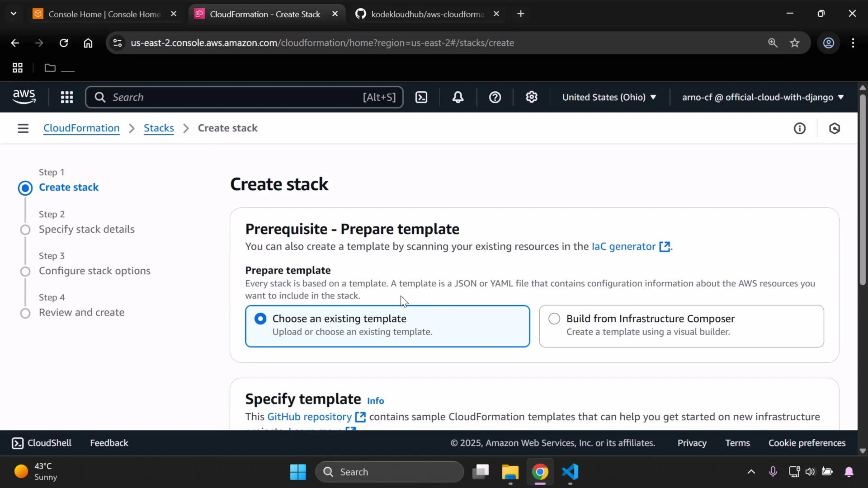Click the AWS console search field

[244, 97]
